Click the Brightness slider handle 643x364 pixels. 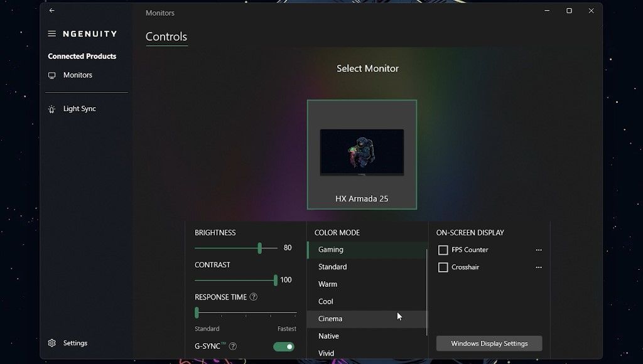(259, 248)
